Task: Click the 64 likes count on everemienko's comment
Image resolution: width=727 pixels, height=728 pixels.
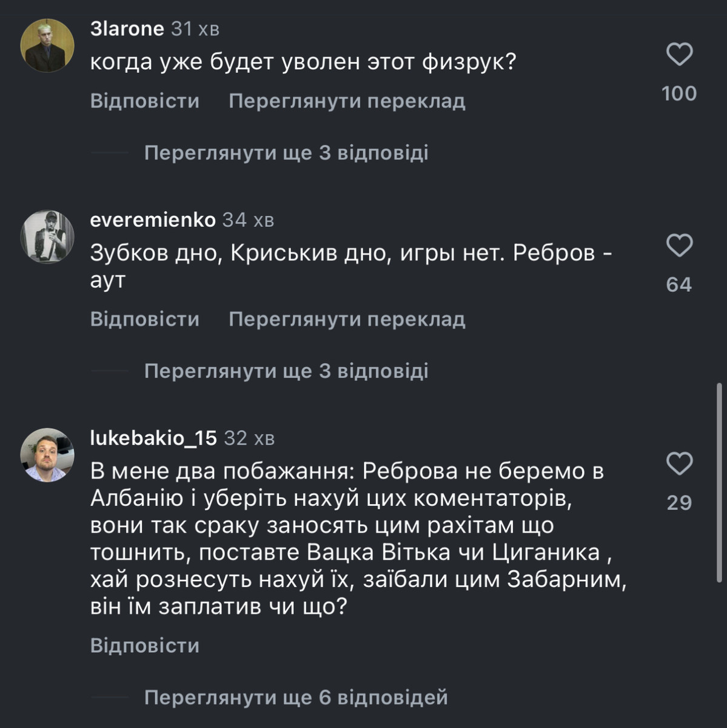Action: (679, 285)
